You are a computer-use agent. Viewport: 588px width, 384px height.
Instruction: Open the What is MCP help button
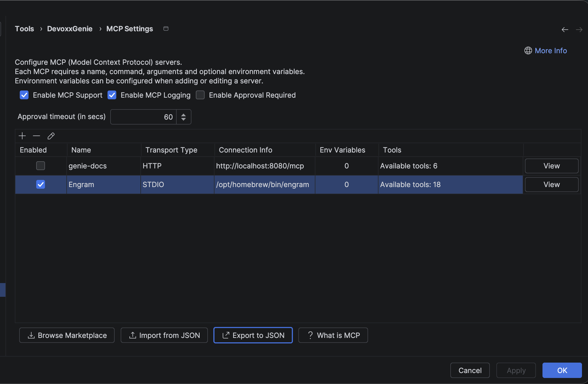click(333, 335)
